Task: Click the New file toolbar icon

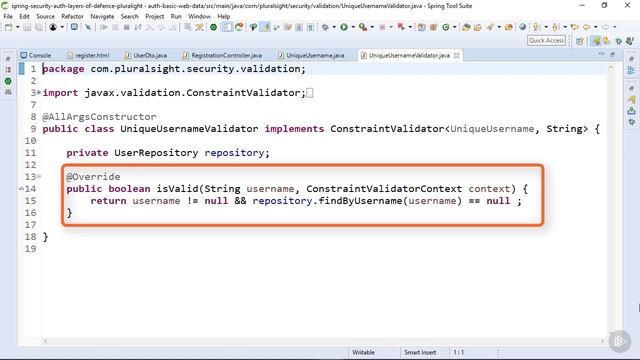Action: click(8, 27)
